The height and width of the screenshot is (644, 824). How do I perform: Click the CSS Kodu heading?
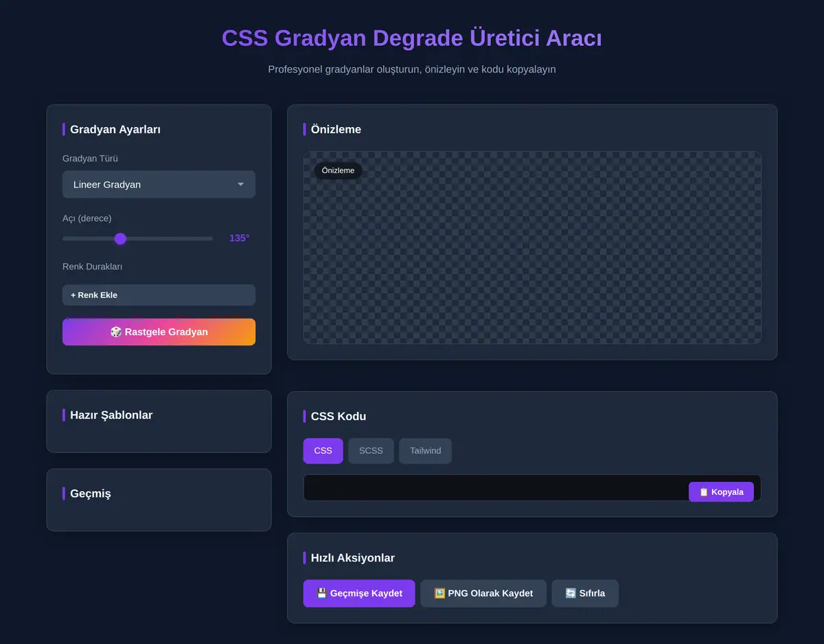point(339,416)
